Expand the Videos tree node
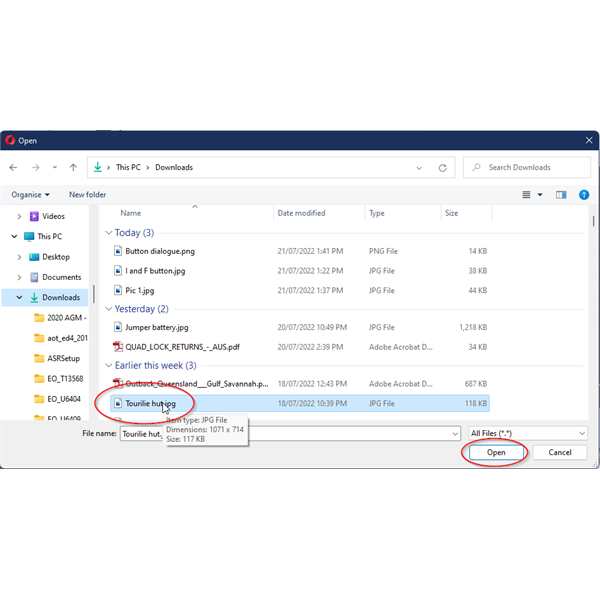 click(19, 217)
